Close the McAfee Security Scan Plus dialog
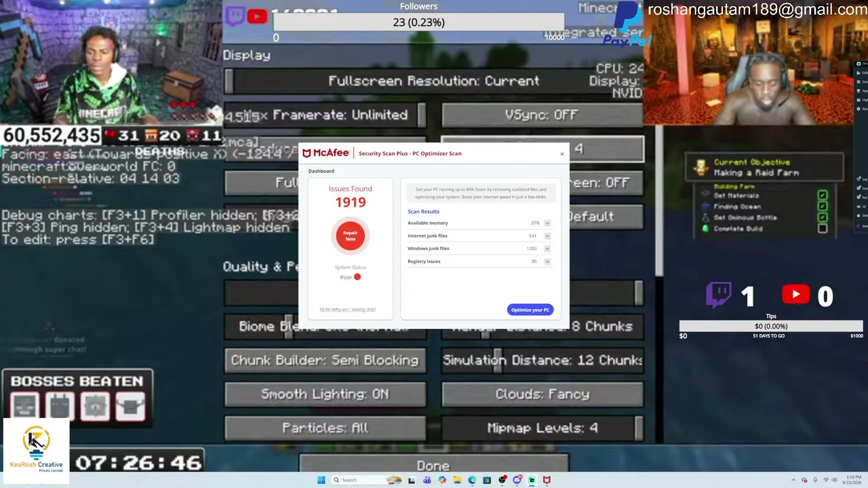This screenshot has width=868, height=488. (561, 154)
